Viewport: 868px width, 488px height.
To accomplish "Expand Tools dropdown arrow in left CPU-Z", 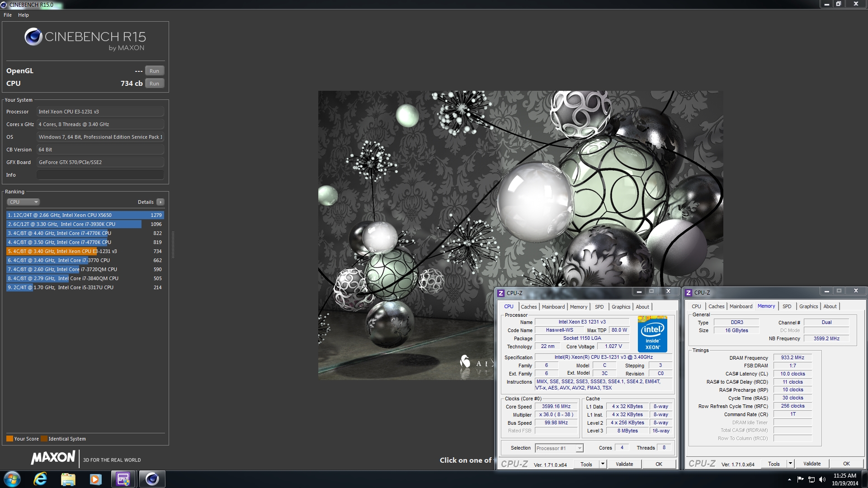I will coord(603,464).
